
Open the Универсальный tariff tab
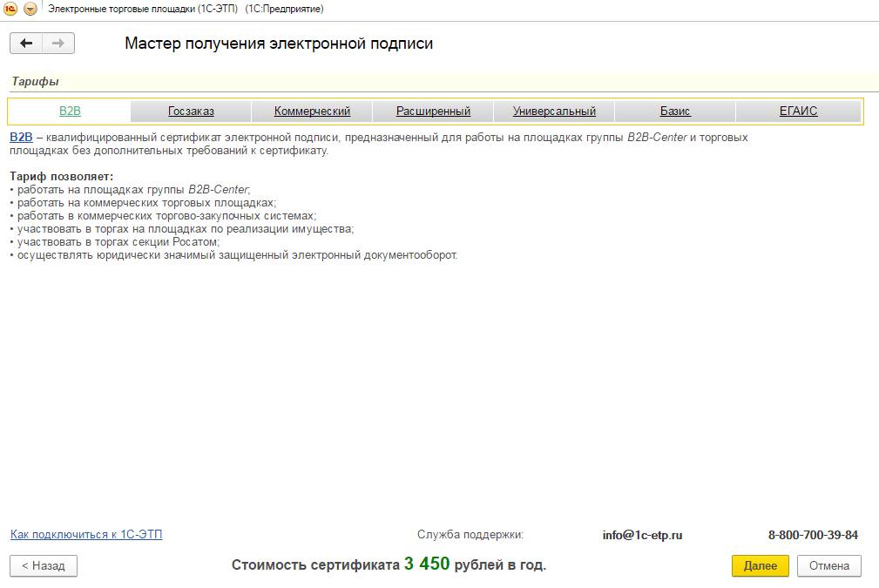(554, 111)
